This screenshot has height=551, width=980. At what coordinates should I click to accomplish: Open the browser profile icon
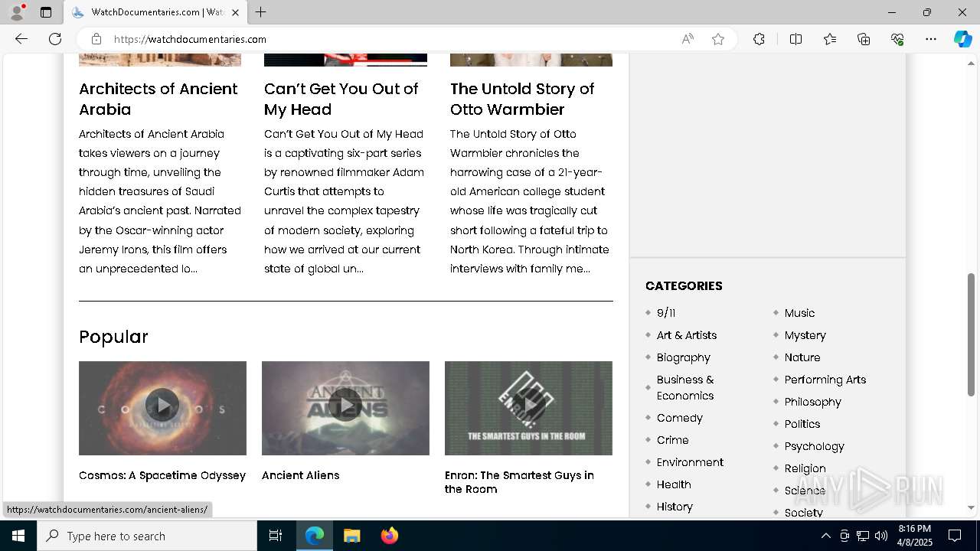click(x=17, y=12)
